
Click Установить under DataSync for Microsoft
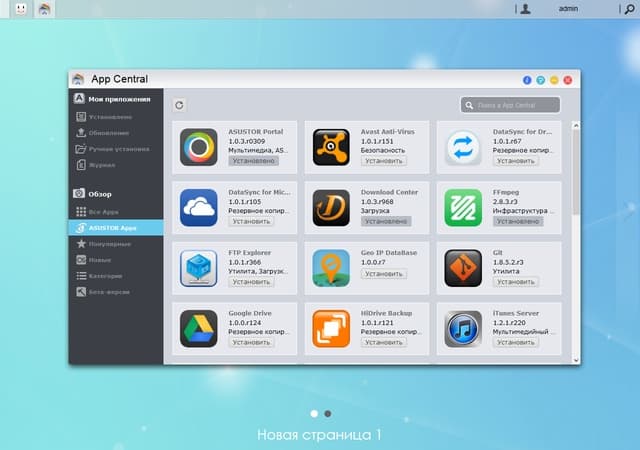pyautogui.click(x=251, y=221)
